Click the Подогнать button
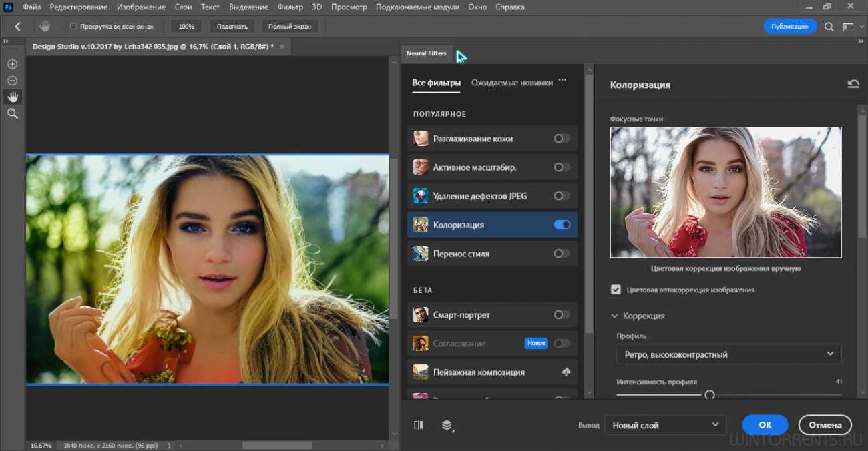The image size is (868, 451). coord(232,27)
